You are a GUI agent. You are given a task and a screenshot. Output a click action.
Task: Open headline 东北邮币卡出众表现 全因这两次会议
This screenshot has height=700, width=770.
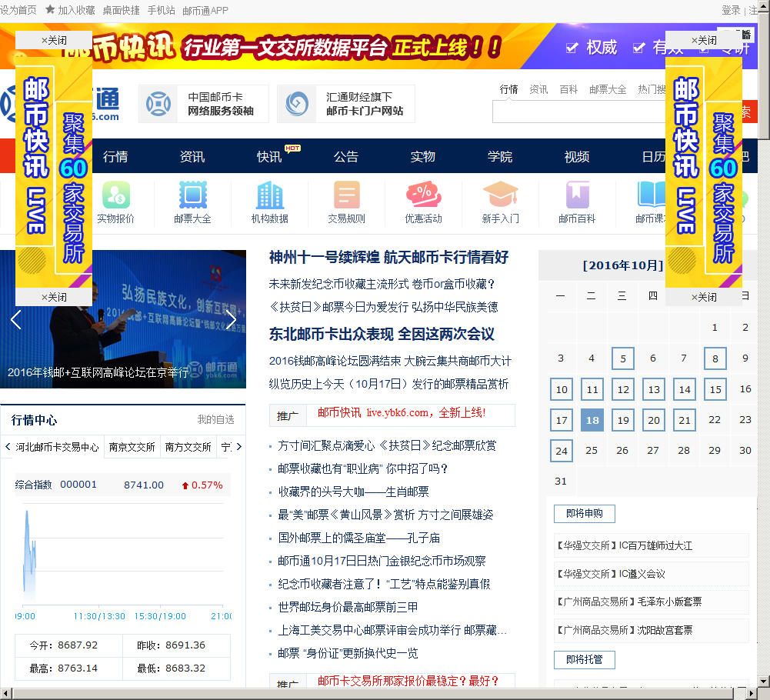pyautogui.click(x=382, y=334)
